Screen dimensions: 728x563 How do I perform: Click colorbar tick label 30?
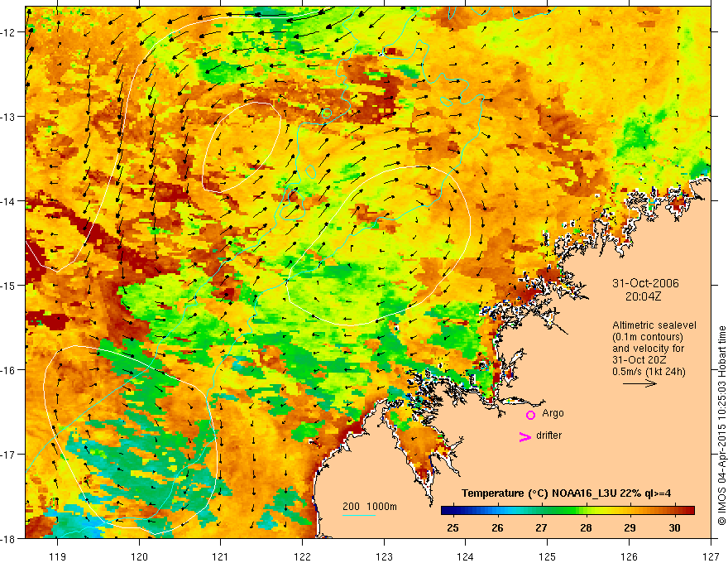674,527
